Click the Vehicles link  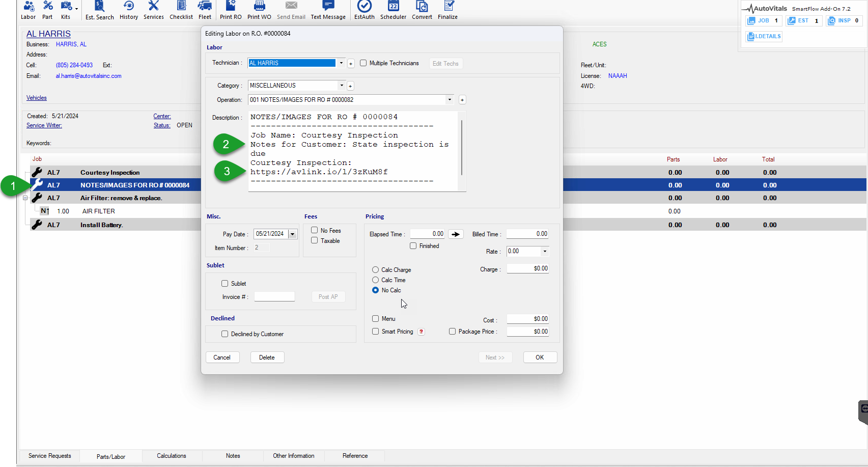(37, 98)
